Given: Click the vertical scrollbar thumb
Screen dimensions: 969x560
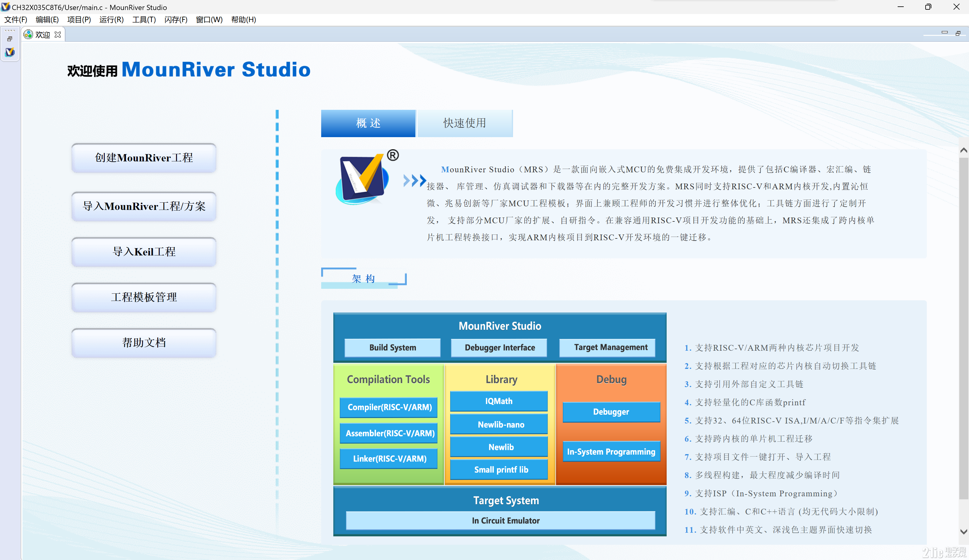Looking at the screenshot, I should pos(963,329).
